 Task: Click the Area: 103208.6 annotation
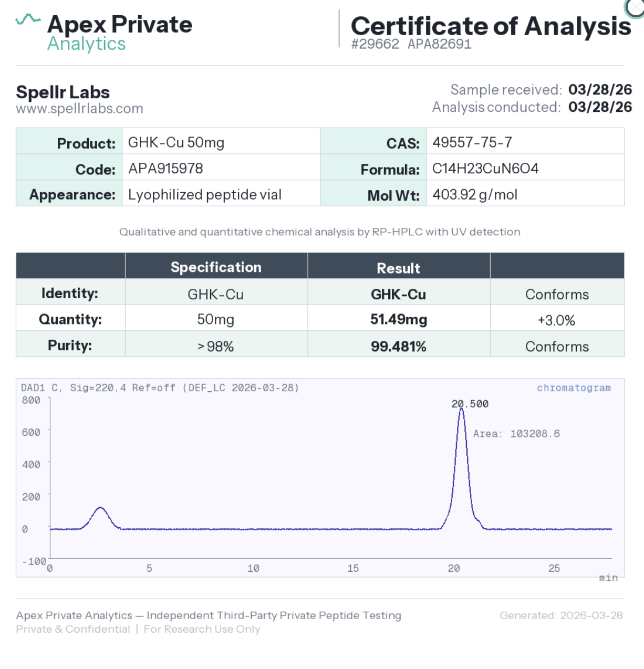(x=516, y=434)
